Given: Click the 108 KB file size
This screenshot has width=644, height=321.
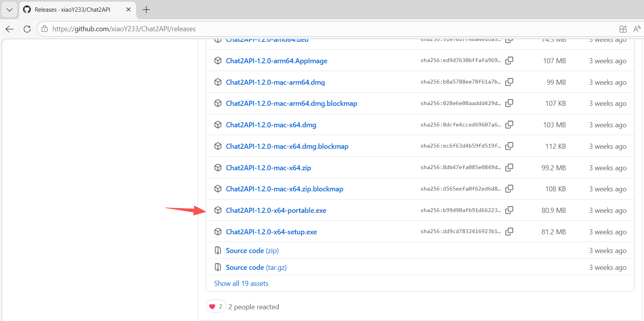Looking at the screenshot, I should tap(556, 189).
